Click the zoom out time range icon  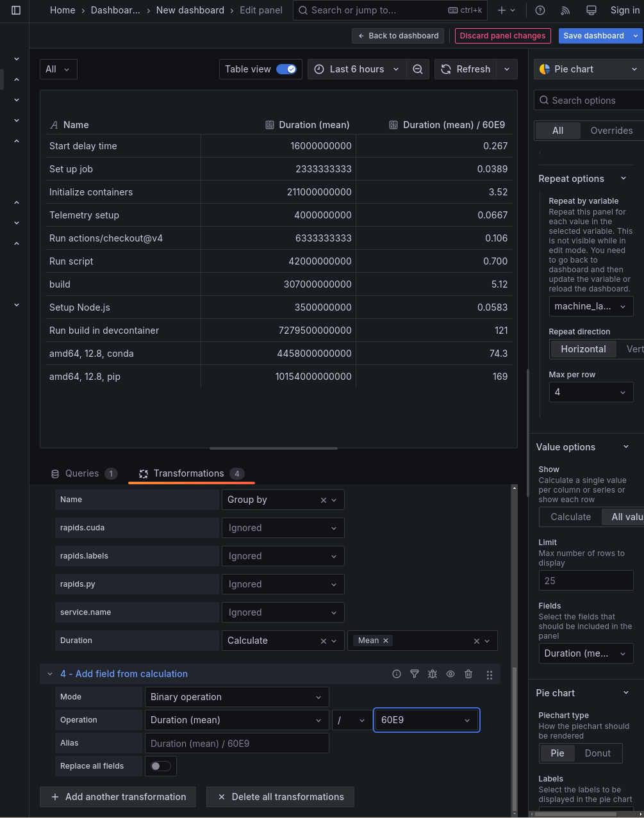tap(418, 69)
